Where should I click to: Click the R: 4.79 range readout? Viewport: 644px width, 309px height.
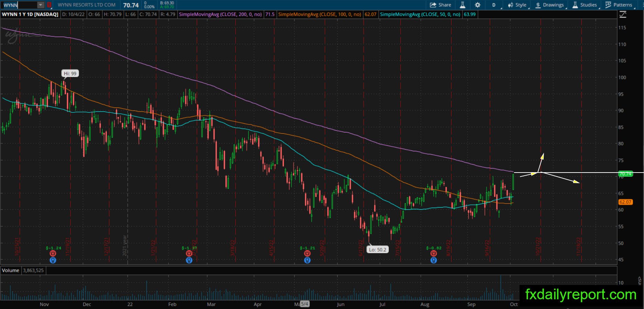pos(168,14)
